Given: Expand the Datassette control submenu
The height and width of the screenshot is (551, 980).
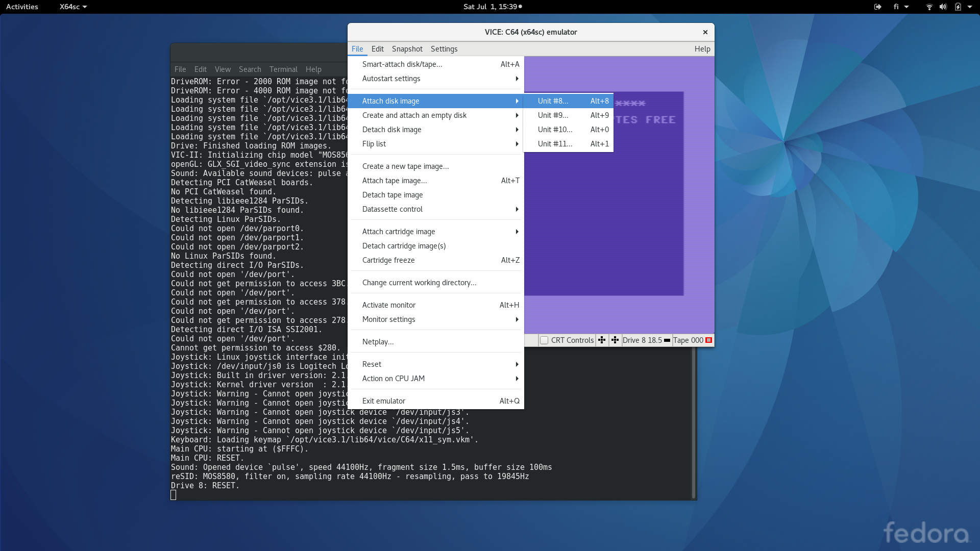Looking at the screenshot, I should tap(392, 209).
